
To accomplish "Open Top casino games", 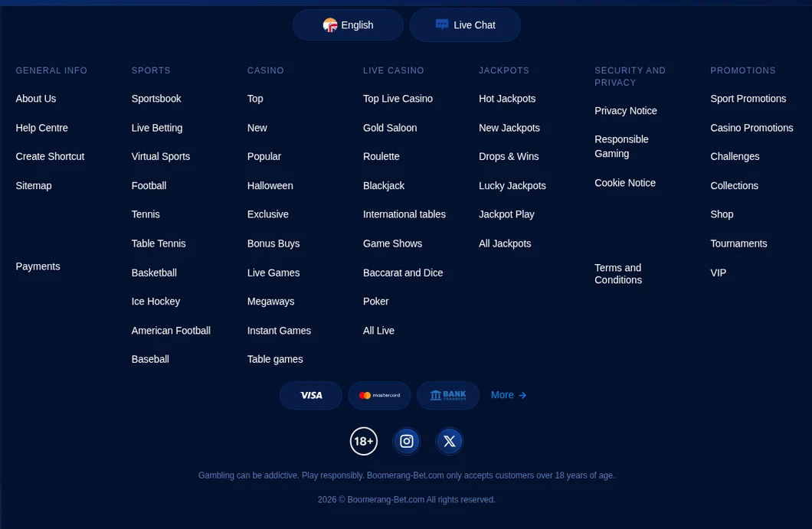I will 255,98.
